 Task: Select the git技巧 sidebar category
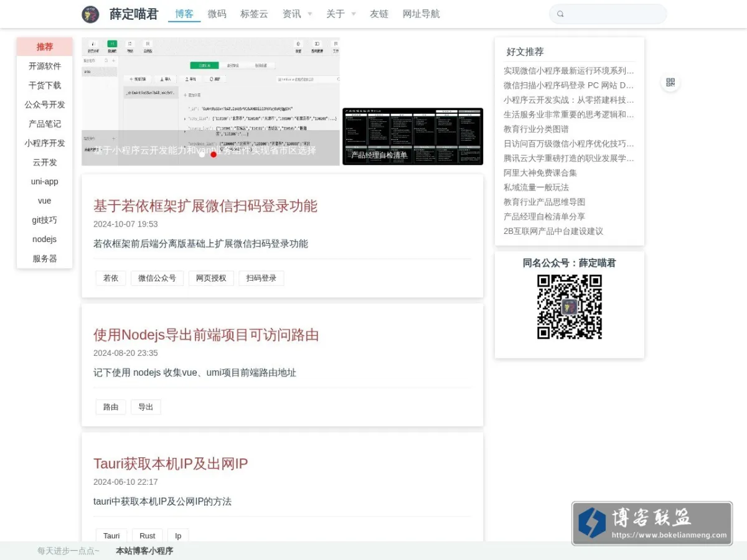[45, 220]
